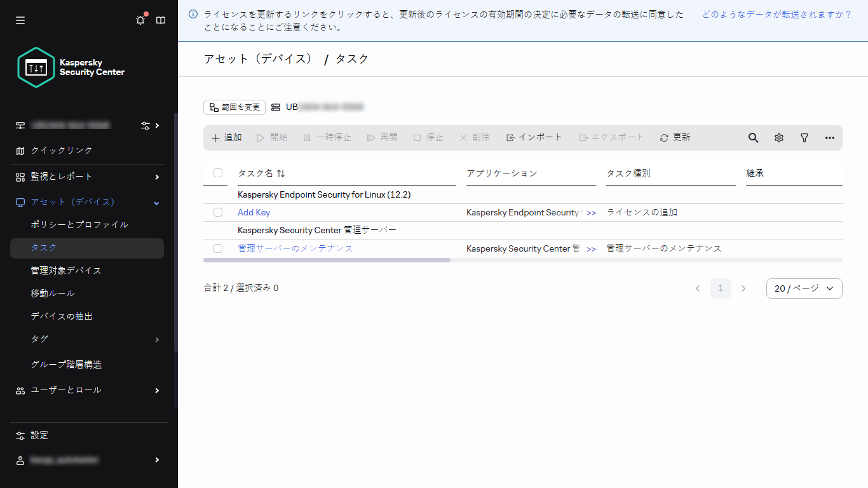
Task: Refresh the task list with the update icon
Action: [673, 137]
